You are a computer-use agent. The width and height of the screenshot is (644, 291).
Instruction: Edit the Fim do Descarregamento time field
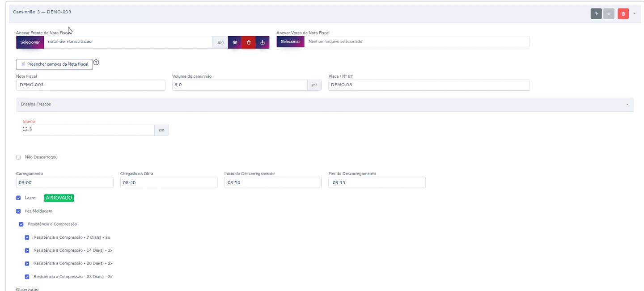377,182
